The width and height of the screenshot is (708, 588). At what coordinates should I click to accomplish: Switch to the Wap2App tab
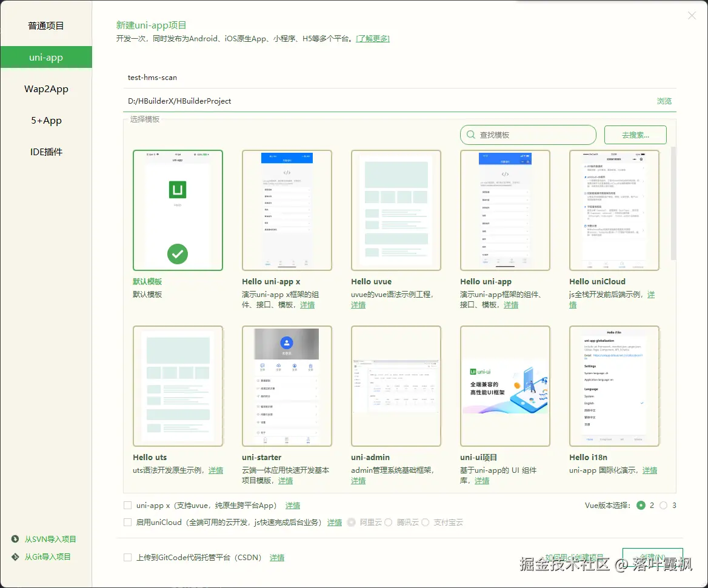45,89
